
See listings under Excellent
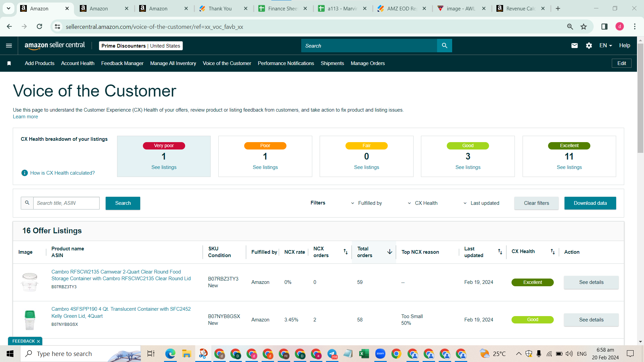click(569, 167)
